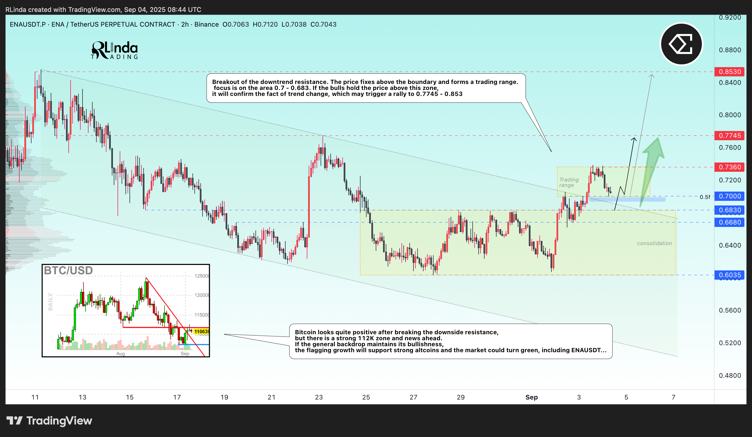Click the consolidation zone label
Image resolution: width=752 pixels, height=437 pixels.
click(654, 243)
